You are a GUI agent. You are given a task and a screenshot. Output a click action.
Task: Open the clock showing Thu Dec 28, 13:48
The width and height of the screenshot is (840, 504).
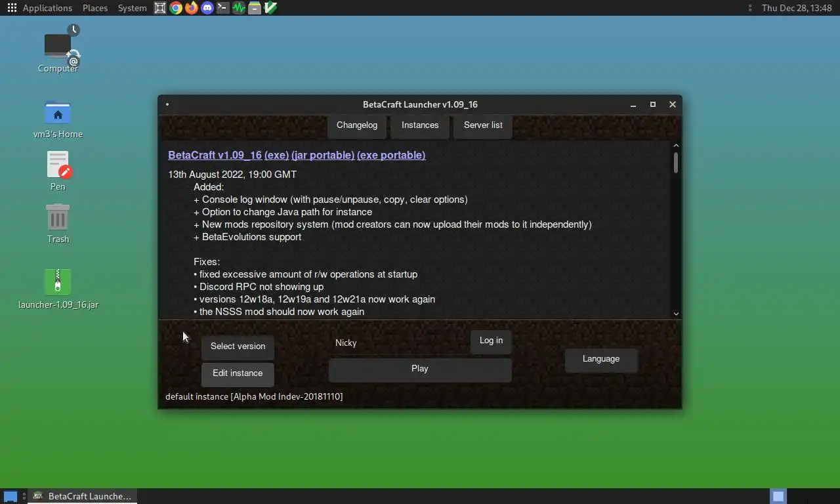pyautogui.click(x=797, y=8)
